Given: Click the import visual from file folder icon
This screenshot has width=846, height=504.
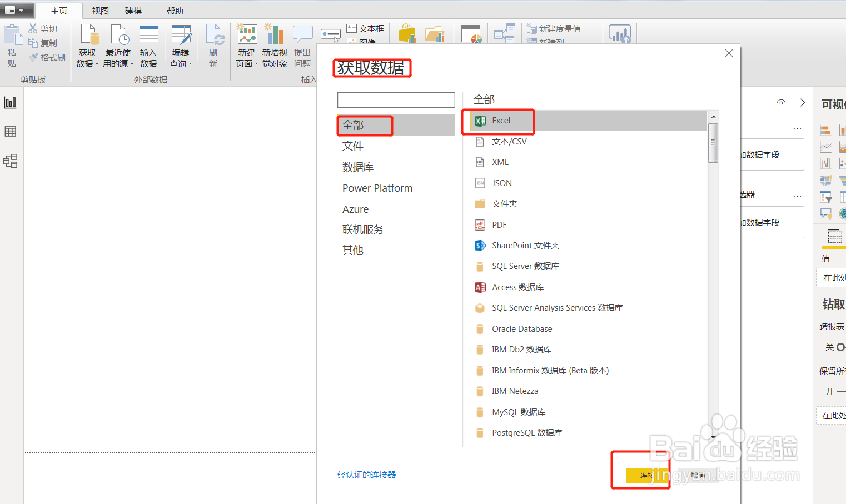Looking at the screenshot, I should pos(435,34).
